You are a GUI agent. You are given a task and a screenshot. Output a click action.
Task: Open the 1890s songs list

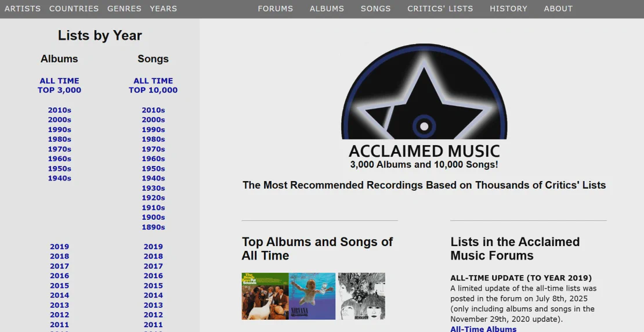pos(153,227)
